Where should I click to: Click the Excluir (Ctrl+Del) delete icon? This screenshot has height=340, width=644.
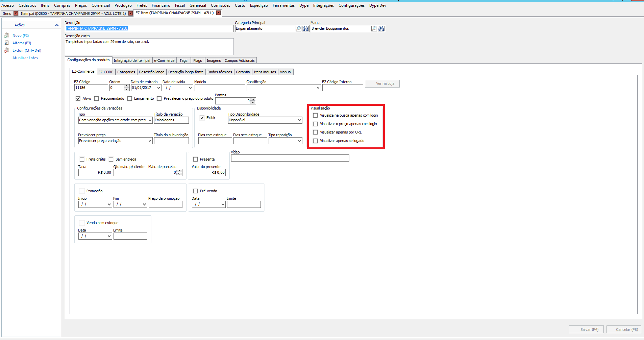[6, 50]
